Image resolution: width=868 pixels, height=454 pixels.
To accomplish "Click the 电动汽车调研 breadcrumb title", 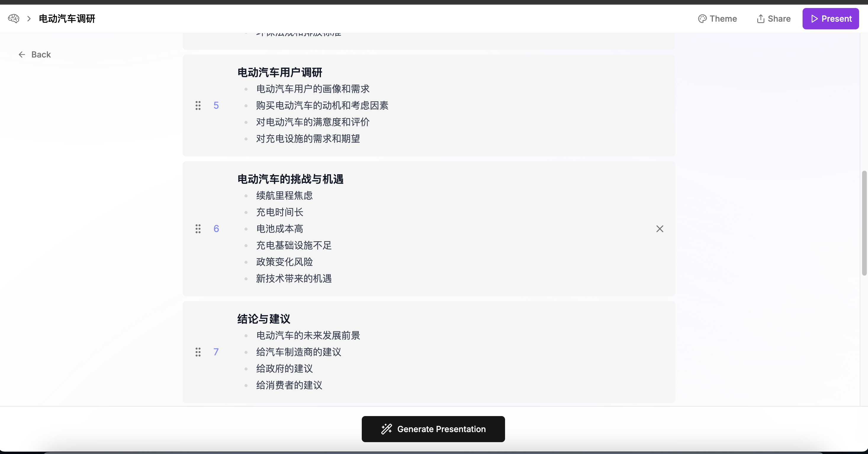I will (x=67, y=19).
